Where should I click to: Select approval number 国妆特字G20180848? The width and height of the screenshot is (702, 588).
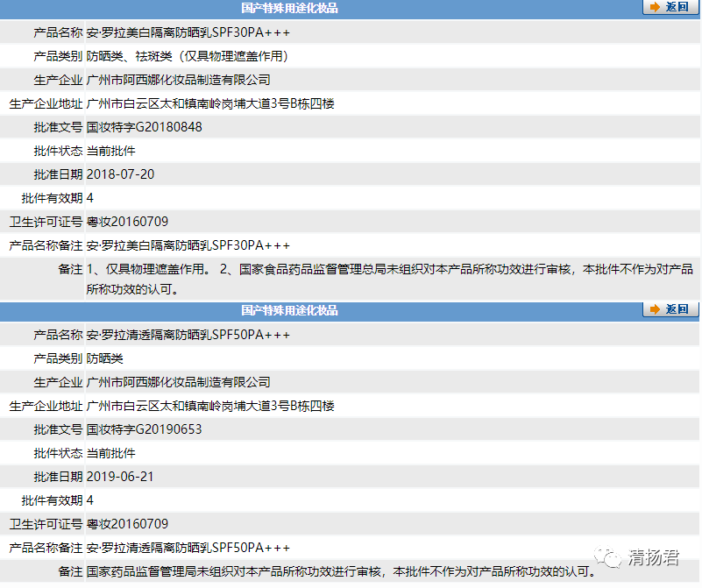[144, 127]
